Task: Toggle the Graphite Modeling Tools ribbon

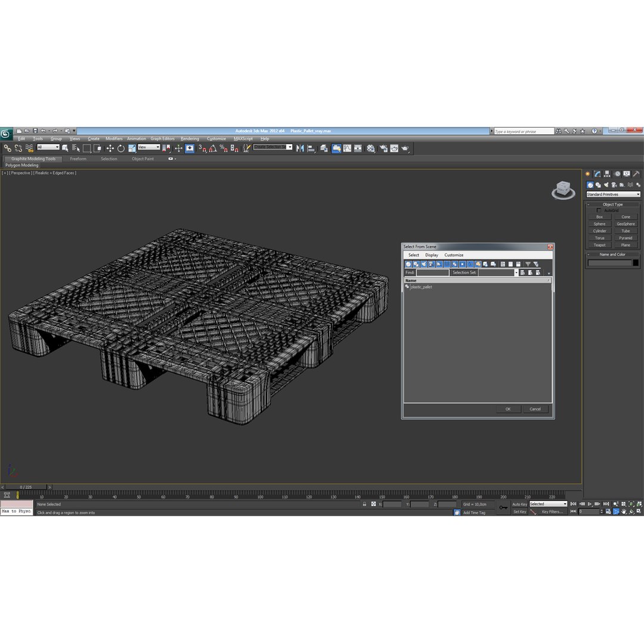Action: point(336,148)
